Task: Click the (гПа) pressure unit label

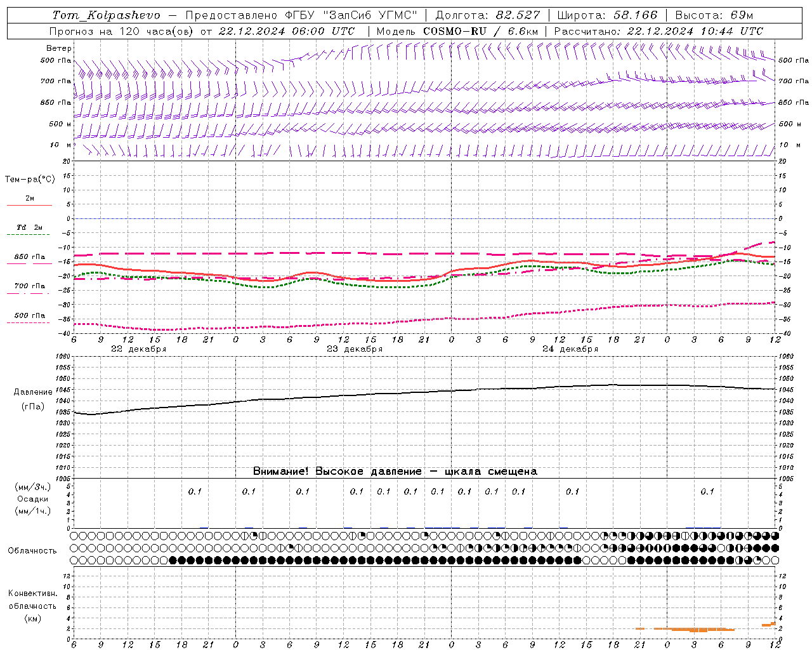Action: click(33, 407)
